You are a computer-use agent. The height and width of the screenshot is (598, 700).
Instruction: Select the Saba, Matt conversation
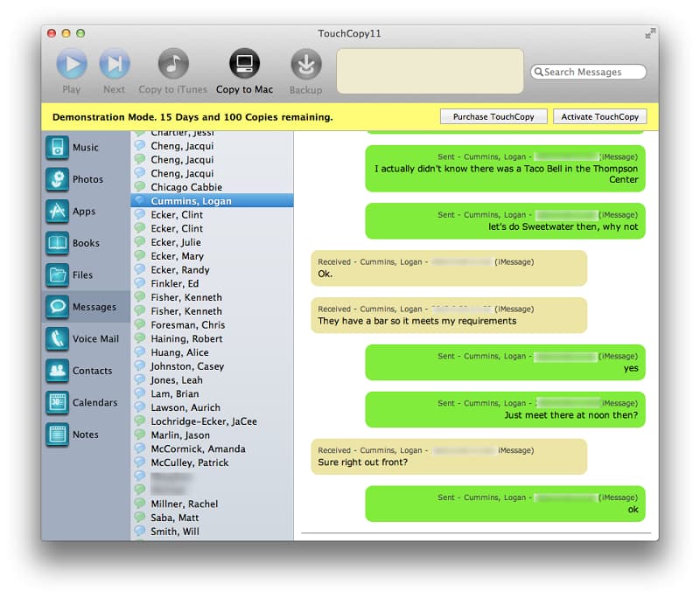pyautogui.click(x=212, y=518)
